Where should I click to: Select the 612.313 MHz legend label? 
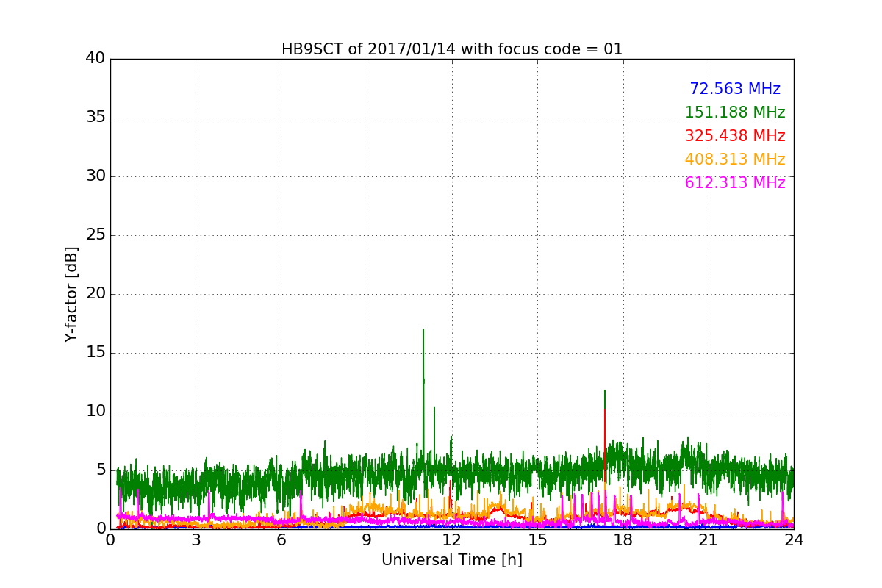[735, 183]
